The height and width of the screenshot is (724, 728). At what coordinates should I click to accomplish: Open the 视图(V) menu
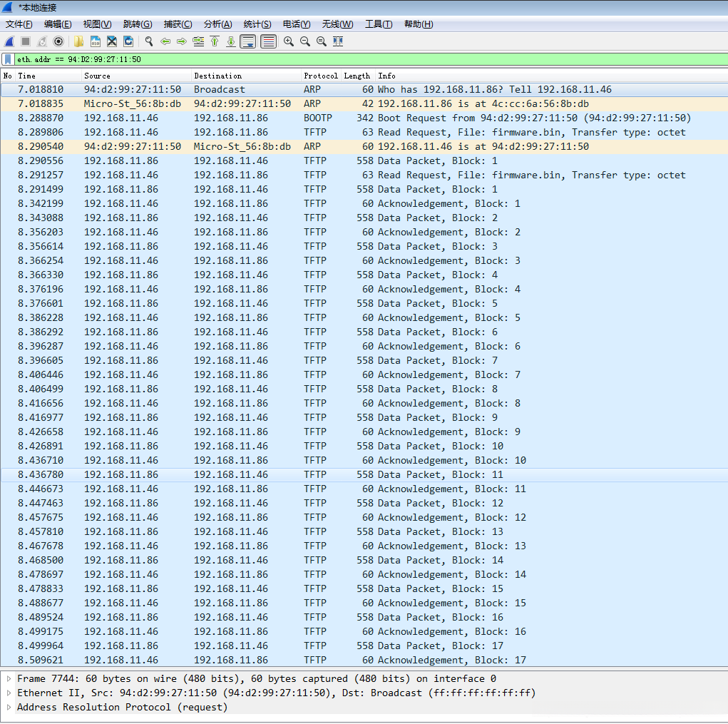[x=98, y=24]
